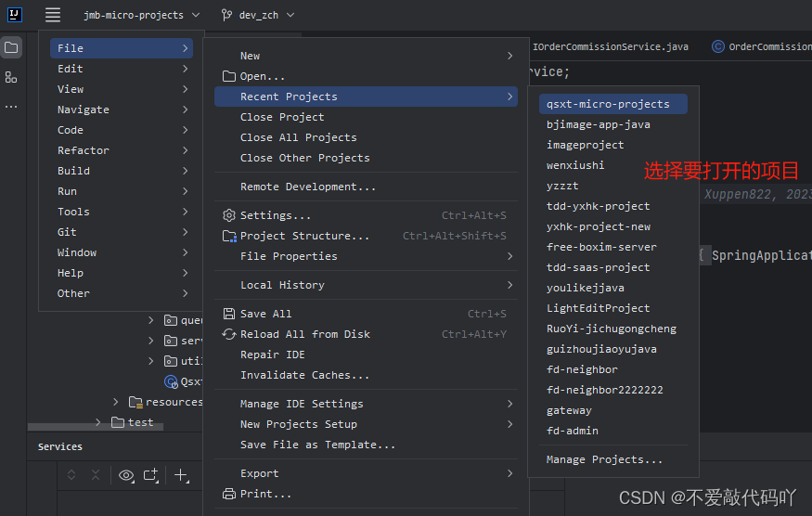Open recent project qsxt-micro-projects

pyautogui.click(x=613, y=104)
